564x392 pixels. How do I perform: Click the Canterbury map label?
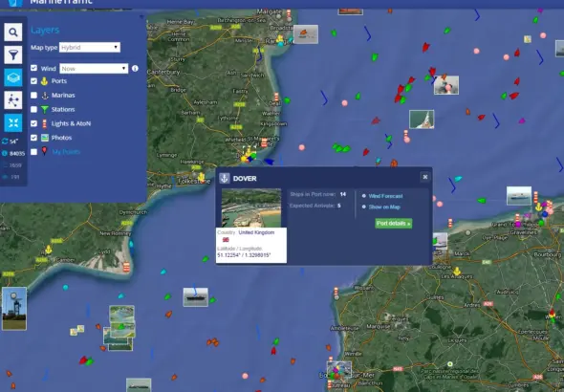163,73
